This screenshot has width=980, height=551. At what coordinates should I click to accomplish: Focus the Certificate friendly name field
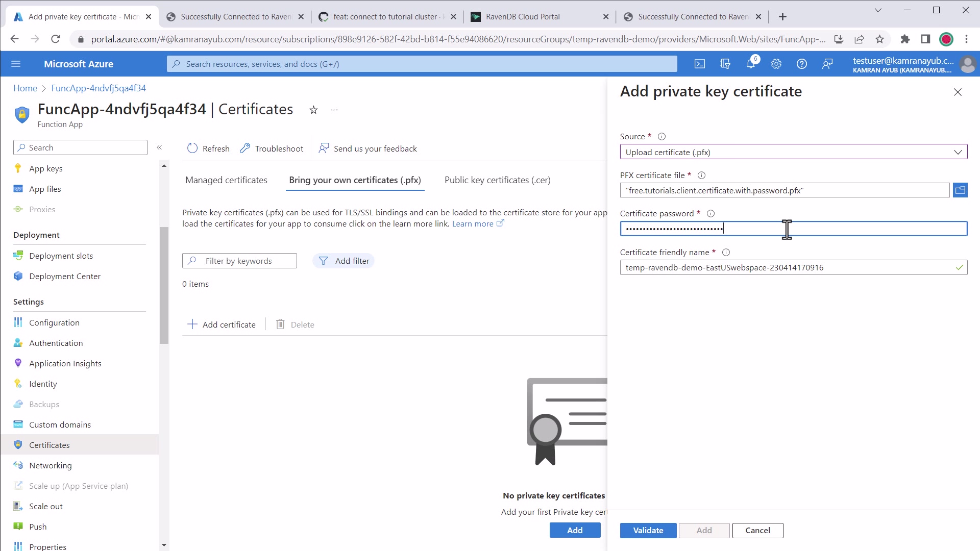pos(794,267)
